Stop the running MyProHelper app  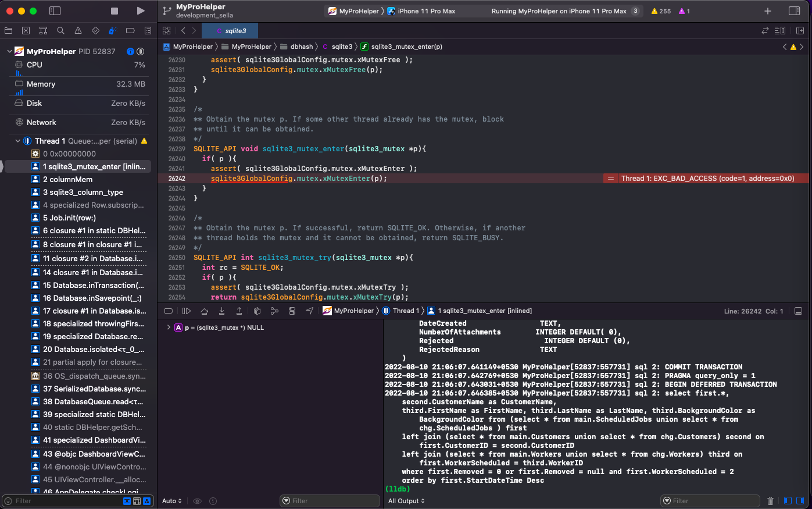[115, 11]
